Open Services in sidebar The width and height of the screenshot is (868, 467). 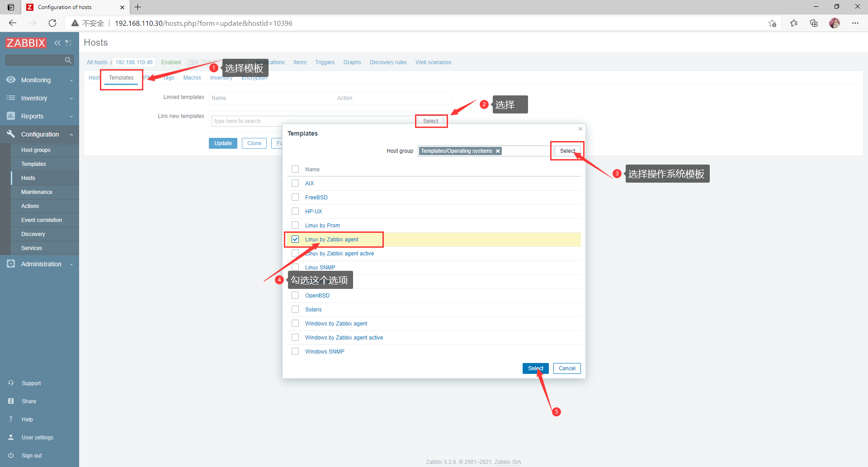(32, 248)
